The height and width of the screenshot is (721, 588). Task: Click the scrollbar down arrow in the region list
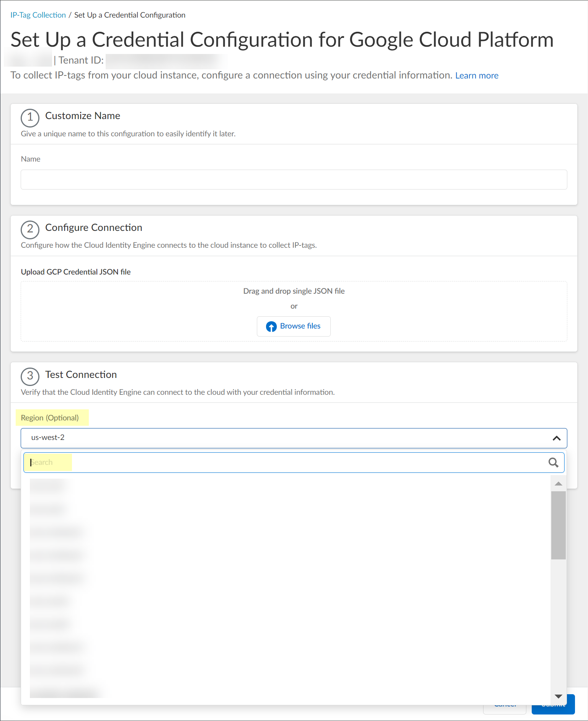coord(559,696)
